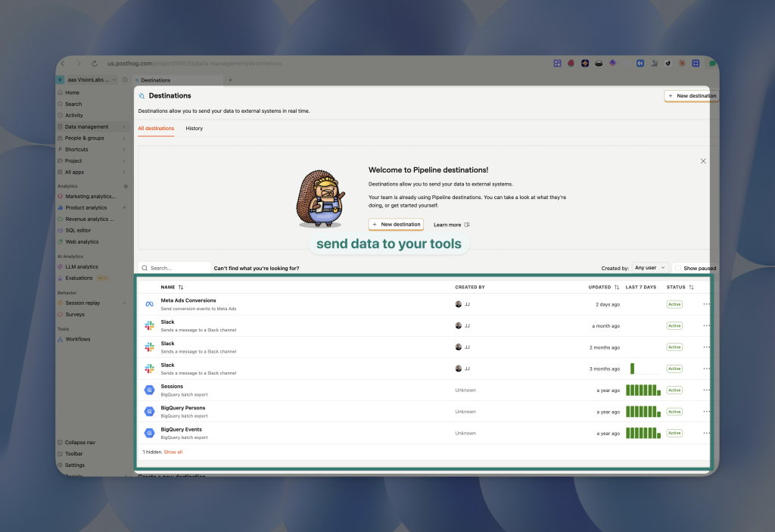
Task: Click the Meta Ads Conversions logo icon
Action: click(149, 304)
